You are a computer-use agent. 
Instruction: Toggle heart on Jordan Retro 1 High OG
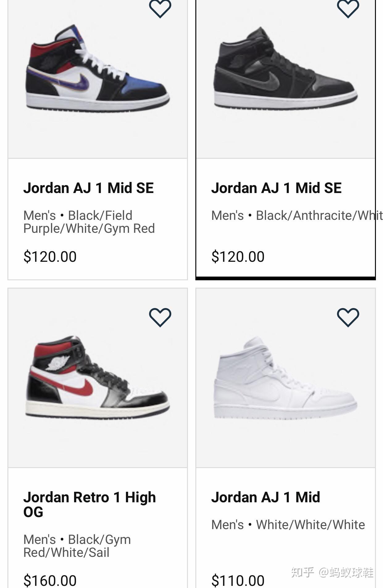(160, 317)
